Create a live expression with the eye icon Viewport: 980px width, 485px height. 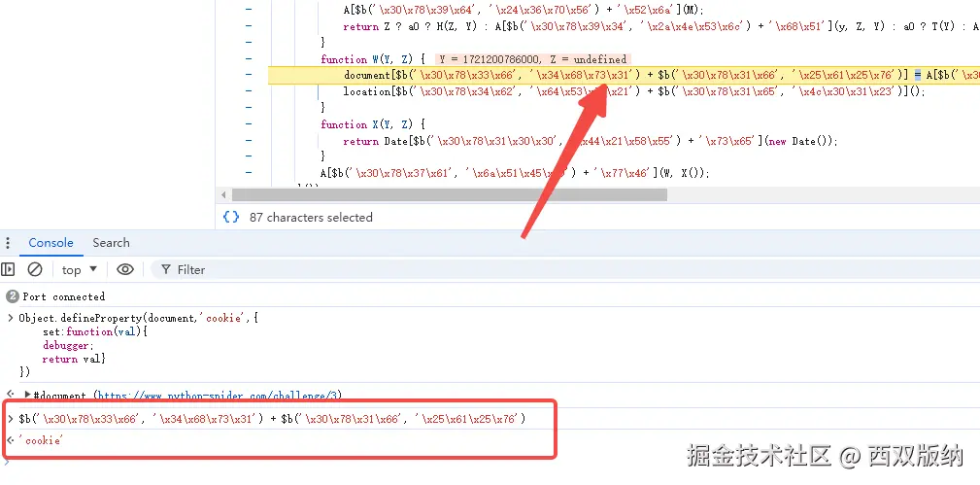[x=125, y=269]
